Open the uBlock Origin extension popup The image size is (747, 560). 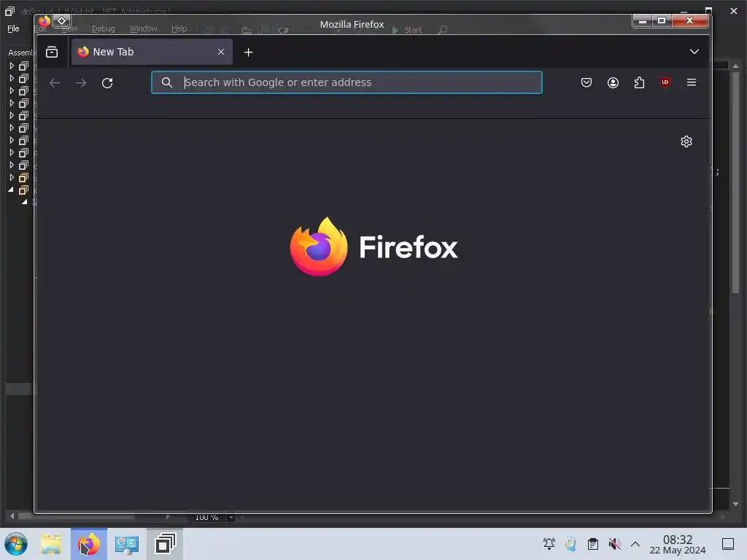tap(665, 82)
